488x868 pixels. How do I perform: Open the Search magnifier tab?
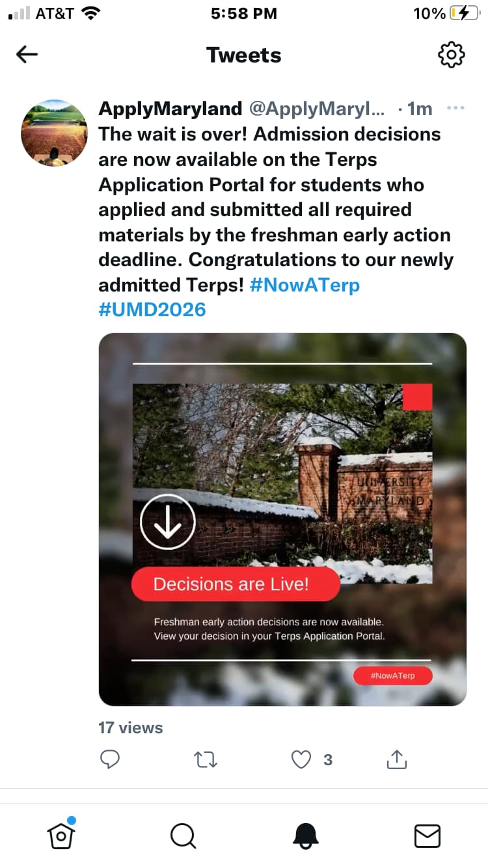click(183, 835)
